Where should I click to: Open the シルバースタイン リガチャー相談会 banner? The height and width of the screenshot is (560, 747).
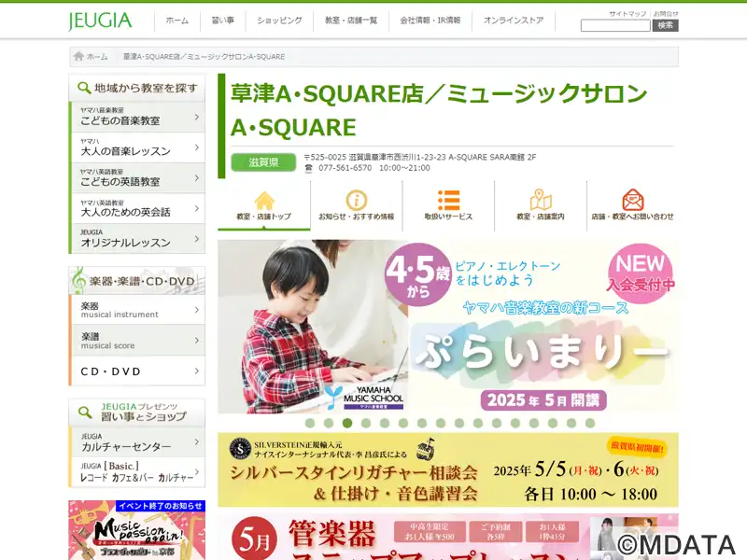click(x=448, y=470)
